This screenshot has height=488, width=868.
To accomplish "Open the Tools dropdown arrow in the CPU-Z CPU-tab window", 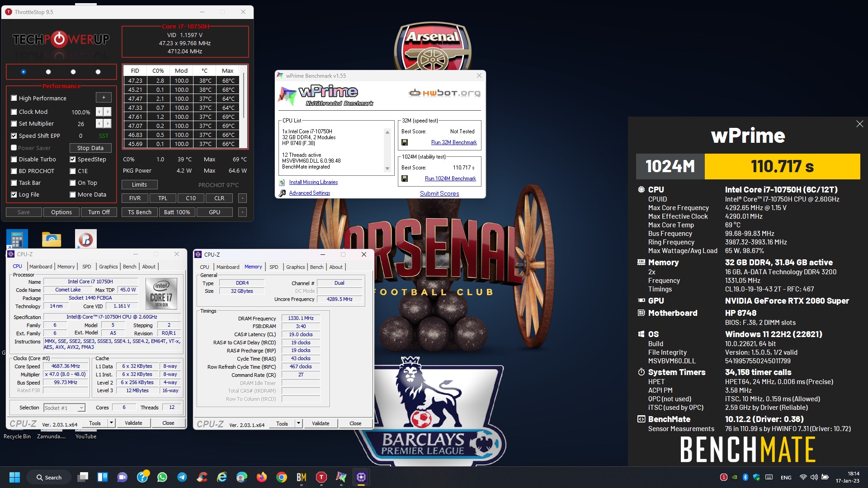I will tap(111, 423).
